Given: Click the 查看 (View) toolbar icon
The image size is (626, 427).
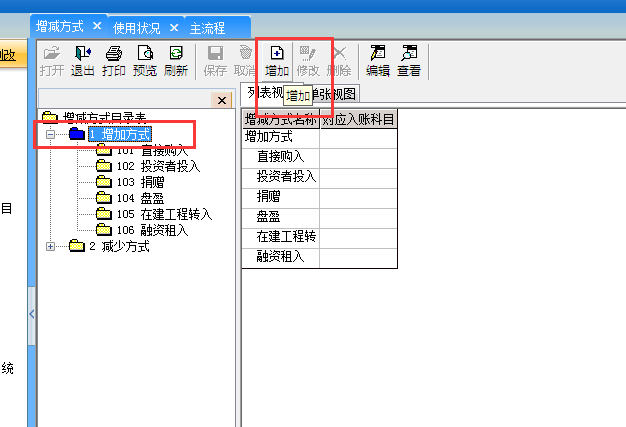Looking at the screenshot, I should [x=408, y=60].
